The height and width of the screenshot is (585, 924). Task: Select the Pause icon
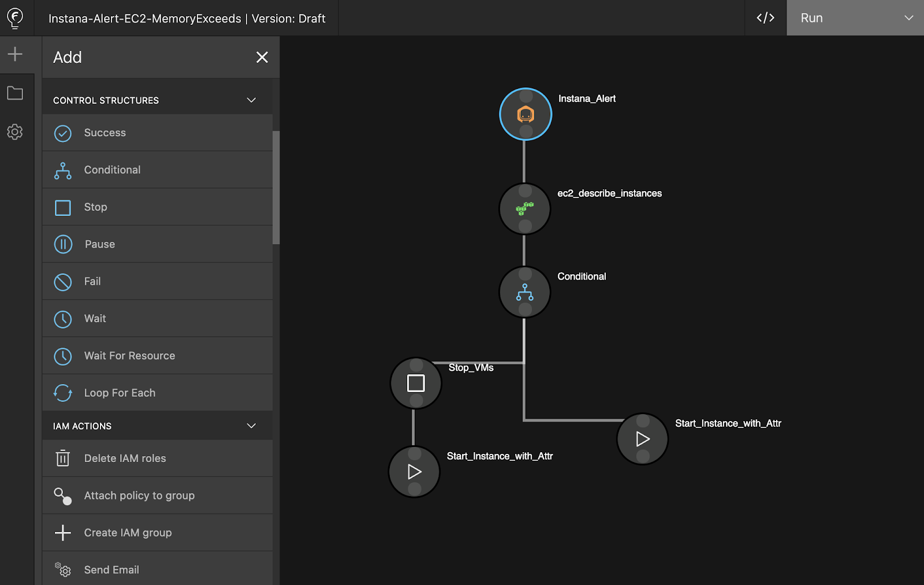(x=63, y=244)
